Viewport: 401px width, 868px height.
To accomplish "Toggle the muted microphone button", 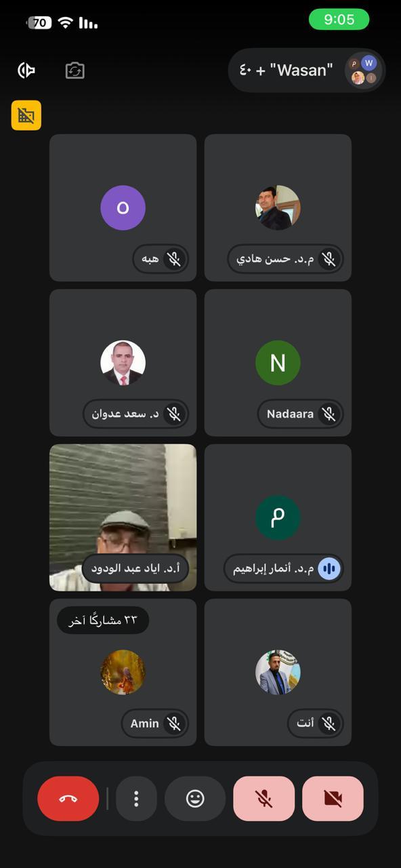I will [x=264, y=799].
